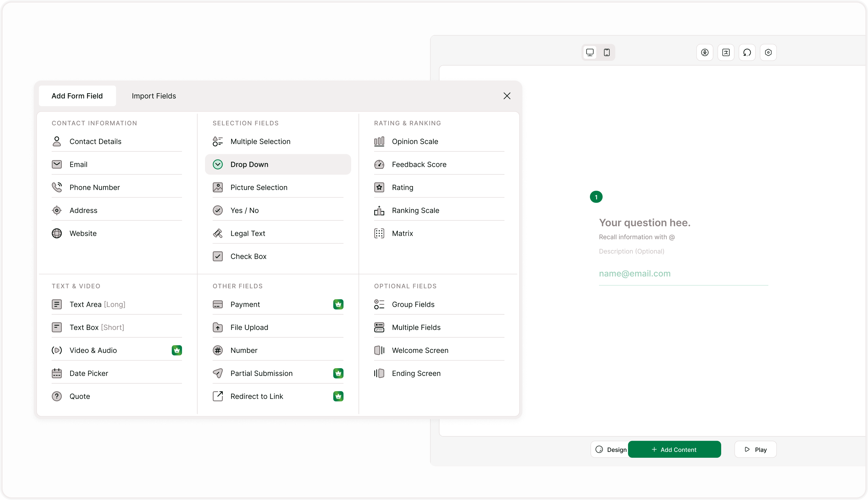The width and height of the screenshot is (868, 500).
Task: Click the premium crown badge on Video & Audio
Action: tap(176, 350)
